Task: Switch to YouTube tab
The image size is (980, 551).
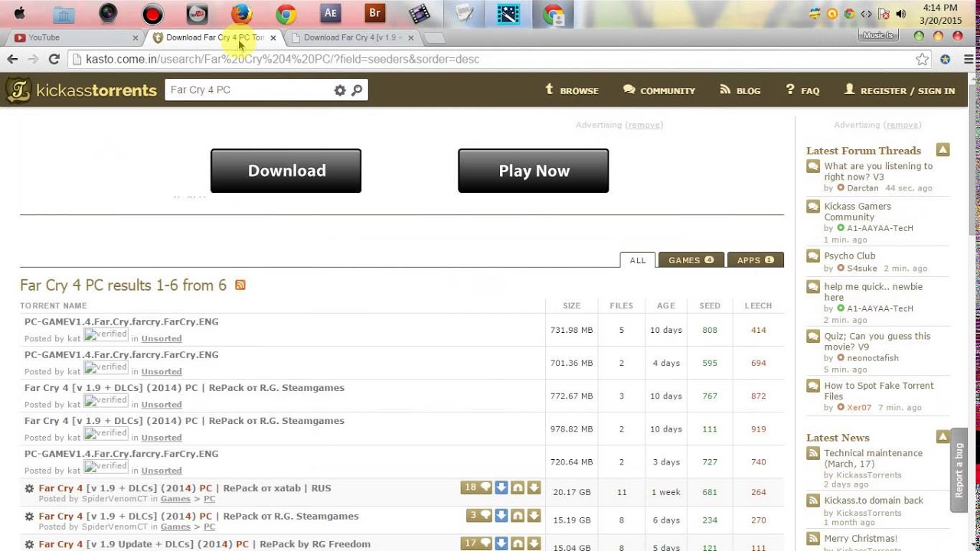Action: (x=73, y=37)
